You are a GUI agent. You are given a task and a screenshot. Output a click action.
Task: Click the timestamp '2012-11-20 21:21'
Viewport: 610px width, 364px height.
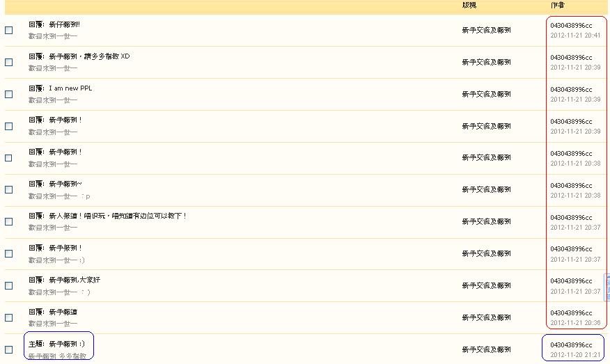click(575, 355)
